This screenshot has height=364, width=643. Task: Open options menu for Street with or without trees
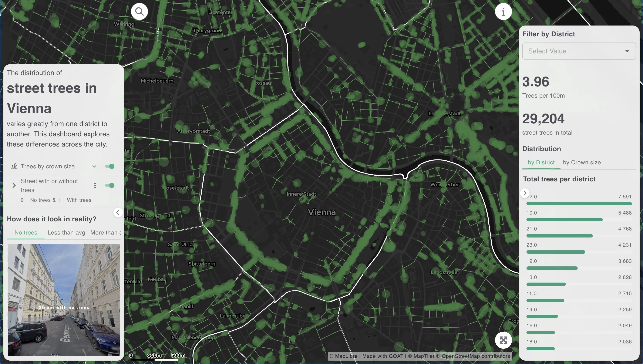coord(95,185)
